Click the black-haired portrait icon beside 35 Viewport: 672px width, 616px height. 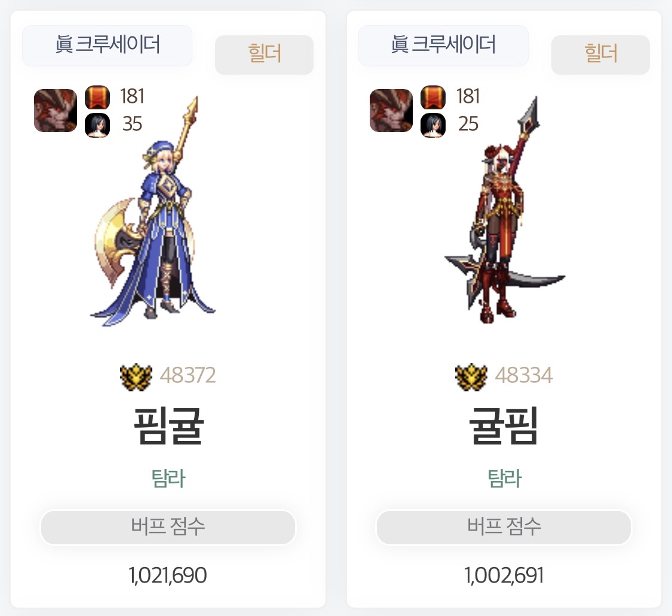pos(97,125)
